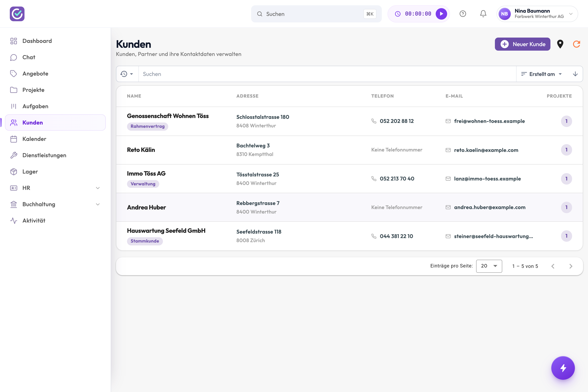Viewport: 588px width, 392px height.
Task: Open the Kalender page
Action: tap(55, 139)
